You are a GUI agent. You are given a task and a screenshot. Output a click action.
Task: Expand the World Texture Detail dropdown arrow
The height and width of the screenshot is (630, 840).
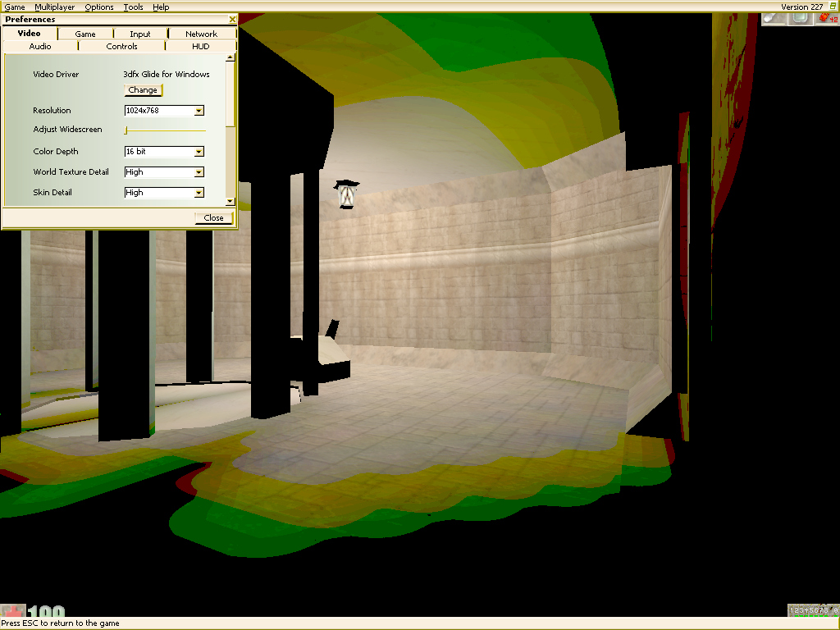click(199, 172)
